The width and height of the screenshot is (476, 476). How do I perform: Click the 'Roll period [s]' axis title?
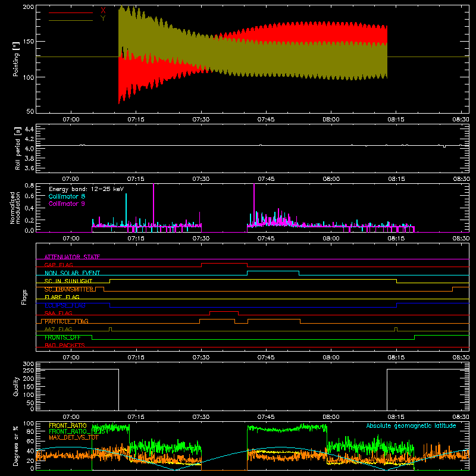pos(18,148)
